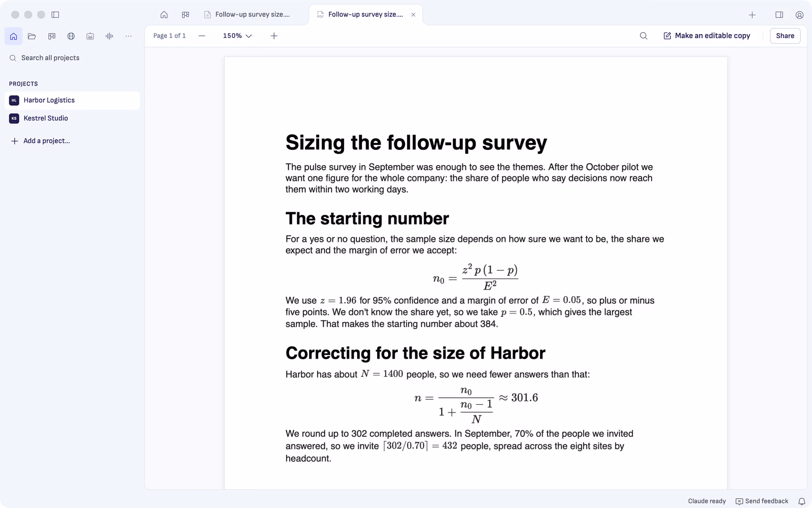Toggle the left sidebar panel icon
This screenshot has height=508, width=812.
click(x=55, y=15)
